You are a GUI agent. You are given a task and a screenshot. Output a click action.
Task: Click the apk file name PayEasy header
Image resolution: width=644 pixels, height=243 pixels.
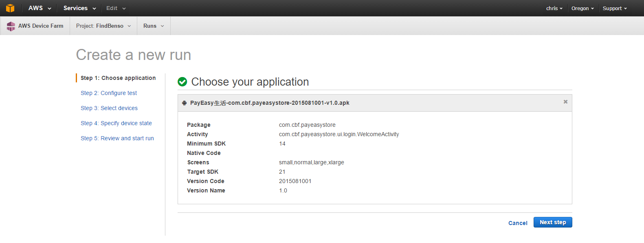point(270,103)
